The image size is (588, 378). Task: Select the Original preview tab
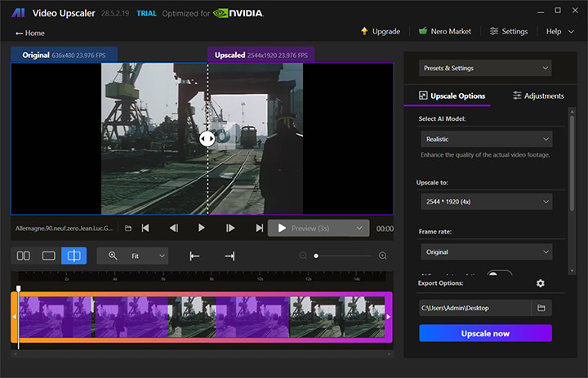click(65, 56)
